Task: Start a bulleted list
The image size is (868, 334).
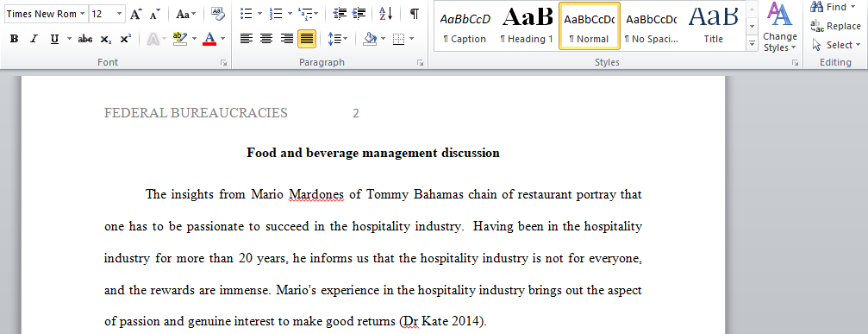Action: 247,14
